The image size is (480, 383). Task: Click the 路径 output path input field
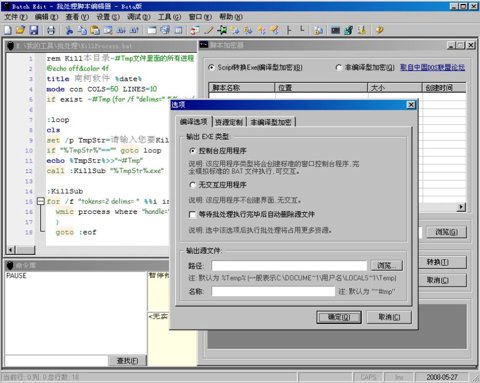pyautogui.click(x=289, y=266)
